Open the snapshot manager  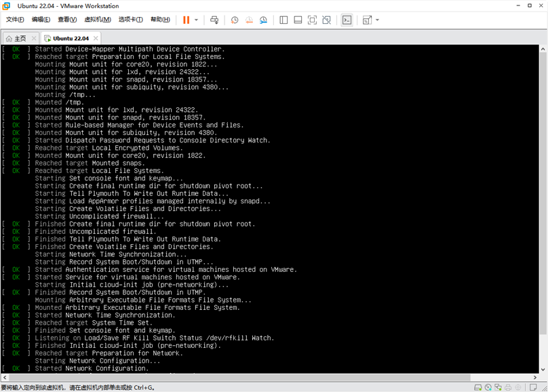263,20
